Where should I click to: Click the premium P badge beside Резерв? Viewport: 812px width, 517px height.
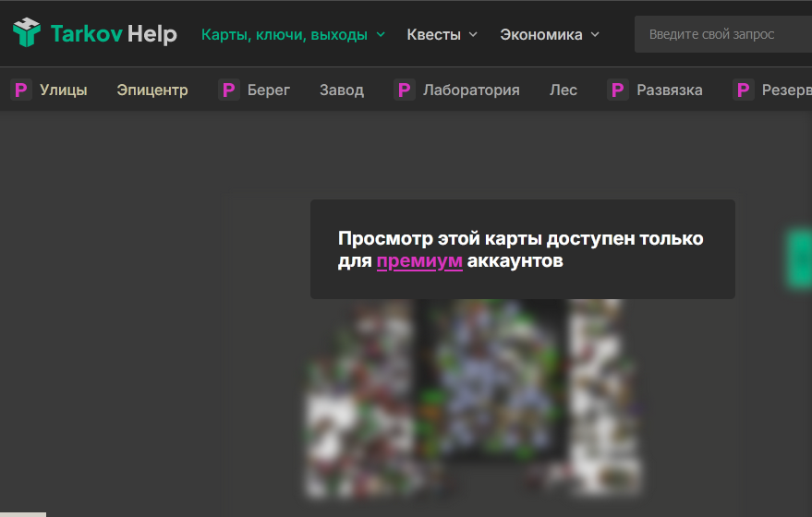click(x=743, y=90)
